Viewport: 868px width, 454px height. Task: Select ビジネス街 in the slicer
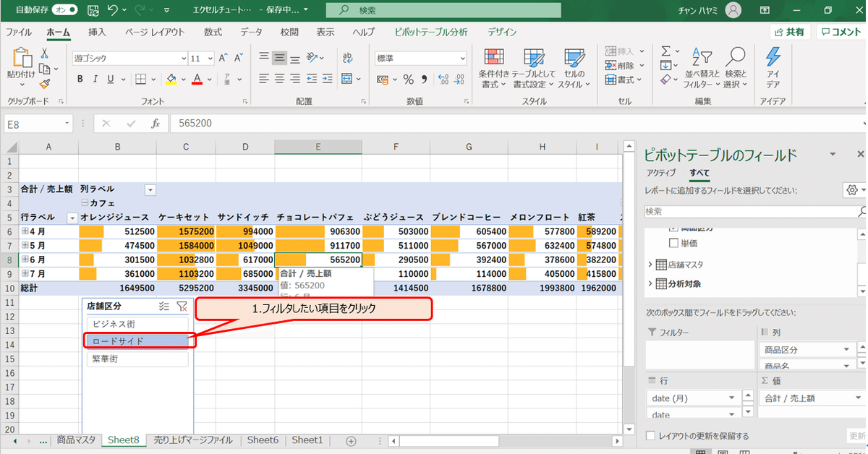point(137,324)
